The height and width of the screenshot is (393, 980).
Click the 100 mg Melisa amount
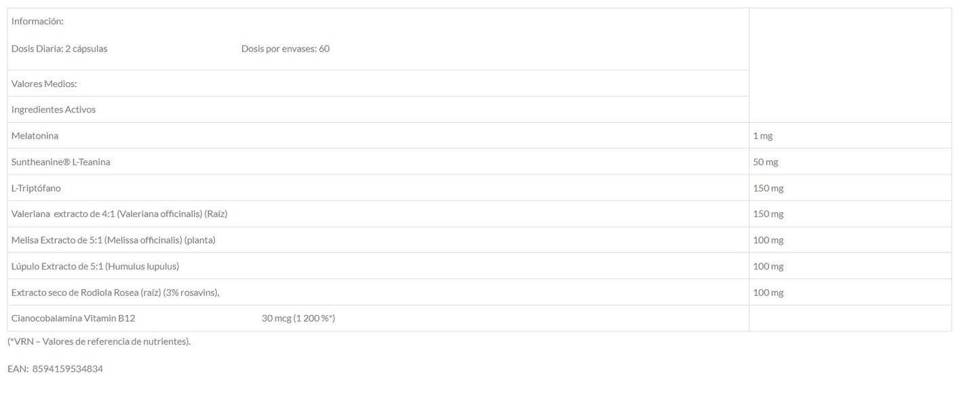coord(768,240)
